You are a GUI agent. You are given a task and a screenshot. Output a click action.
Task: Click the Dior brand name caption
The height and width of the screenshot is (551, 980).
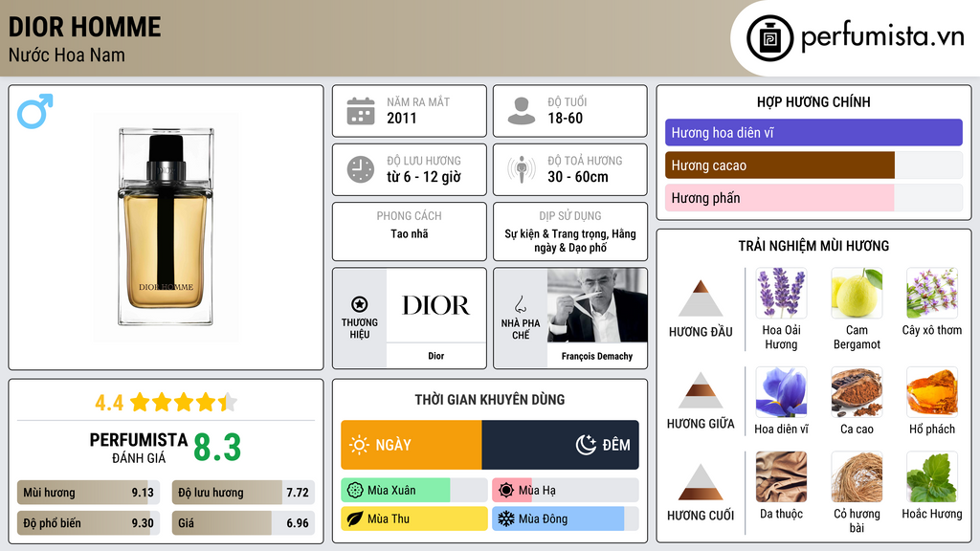[x=436, y=356]
